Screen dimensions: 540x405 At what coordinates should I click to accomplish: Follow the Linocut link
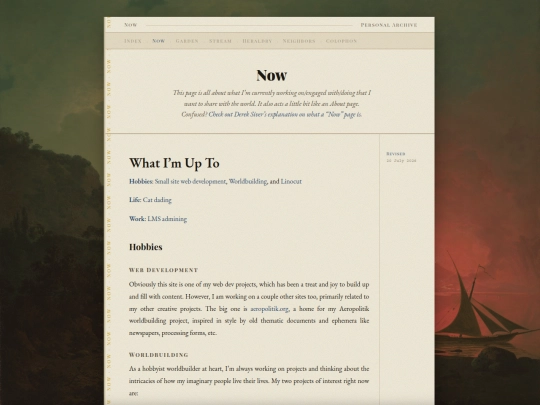291,181
